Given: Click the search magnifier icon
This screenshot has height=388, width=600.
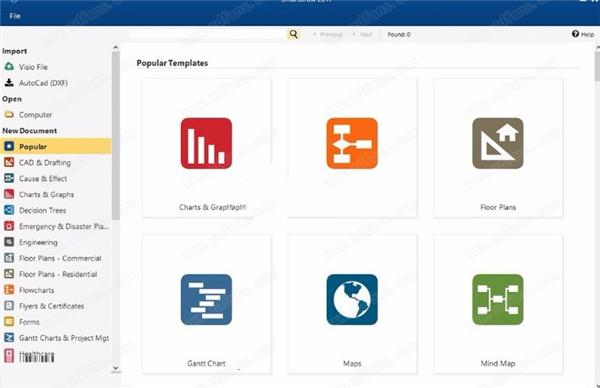Looking at the screenshot, I should click(x=293, y=34).
